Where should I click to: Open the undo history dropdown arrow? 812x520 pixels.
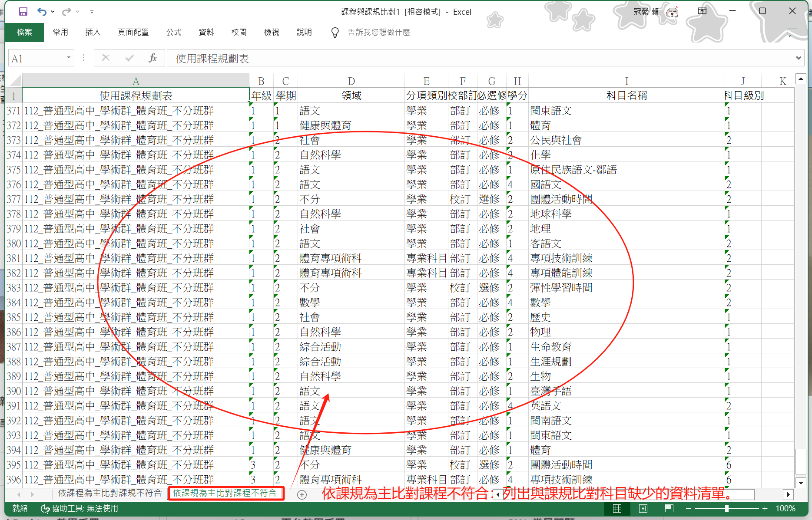[53, 12]
